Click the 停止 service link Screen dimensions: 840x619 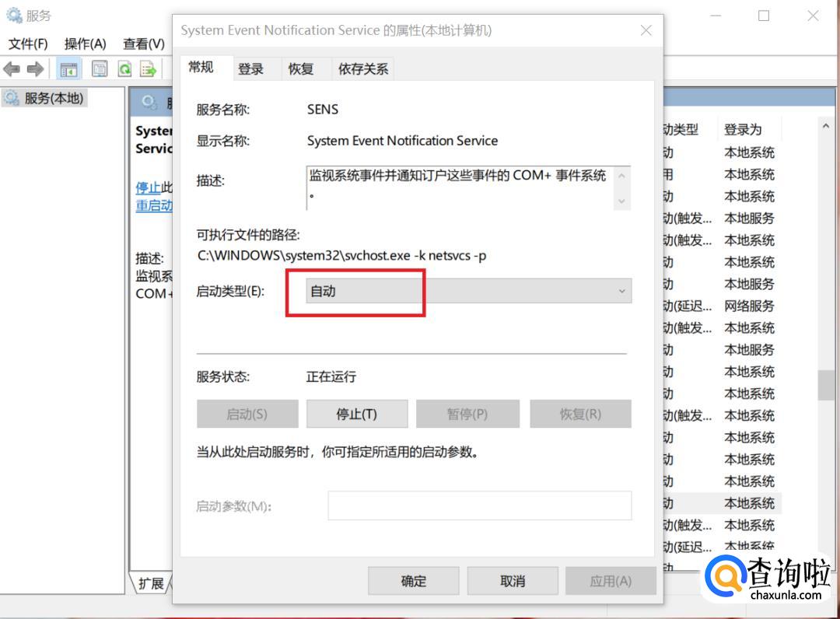[148, 187]
